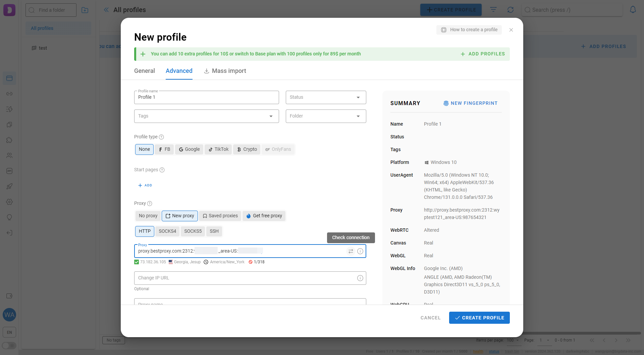The height and width of the screenshot is (355, 644).
Task: Click the blue CREATE PROFILE confirm button
Action: [479, 318]
